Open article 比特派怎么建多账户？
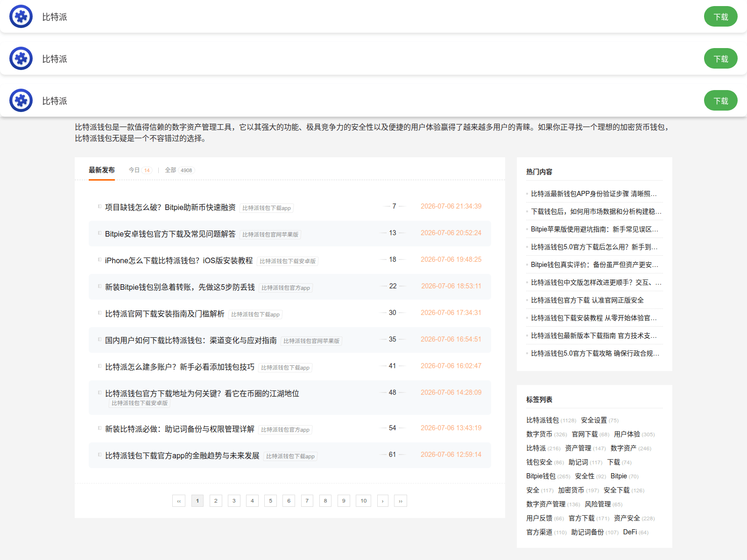Image resolution: width=747 pixels, height=560 pixels. (180, 367)
